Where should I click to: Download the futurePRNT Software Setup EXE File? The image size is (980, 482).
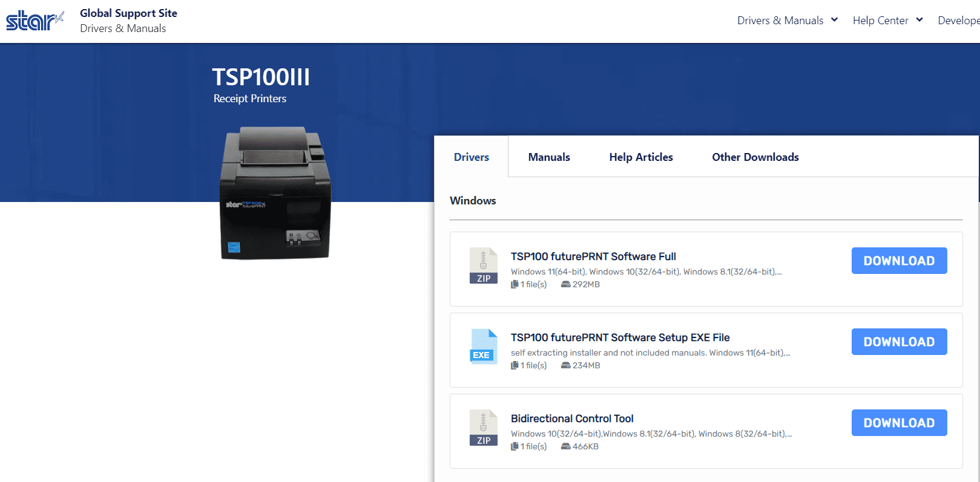(x=898, y=342)
